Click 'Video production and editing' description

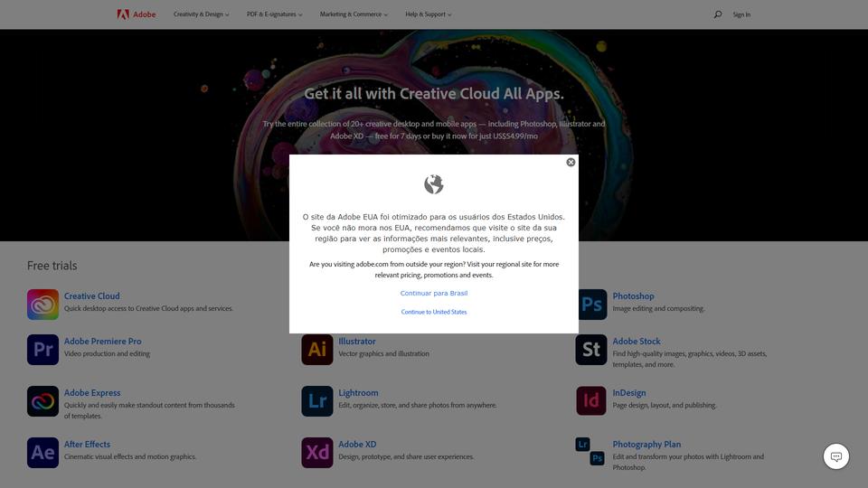point(107,353)
